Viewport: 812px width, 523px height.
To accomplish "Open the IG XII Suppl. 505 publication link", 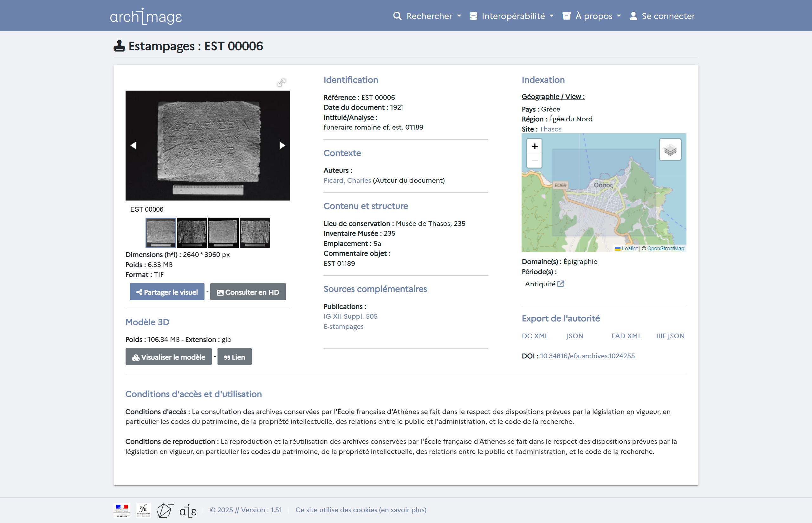I will (350, 316).
